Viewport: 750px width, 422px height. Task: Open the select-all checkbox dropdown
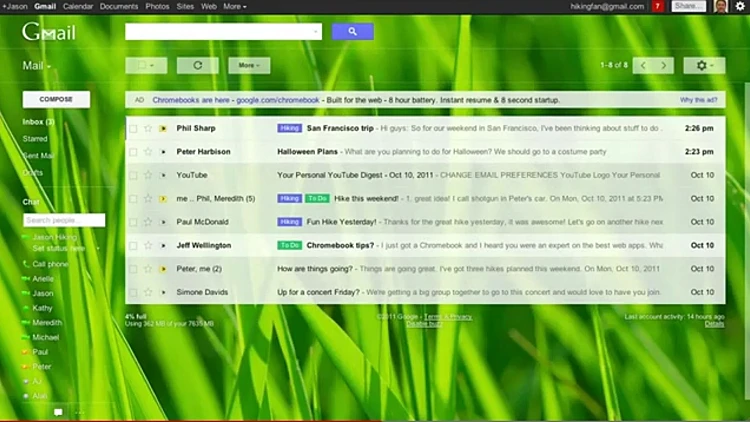pos(146,66)
